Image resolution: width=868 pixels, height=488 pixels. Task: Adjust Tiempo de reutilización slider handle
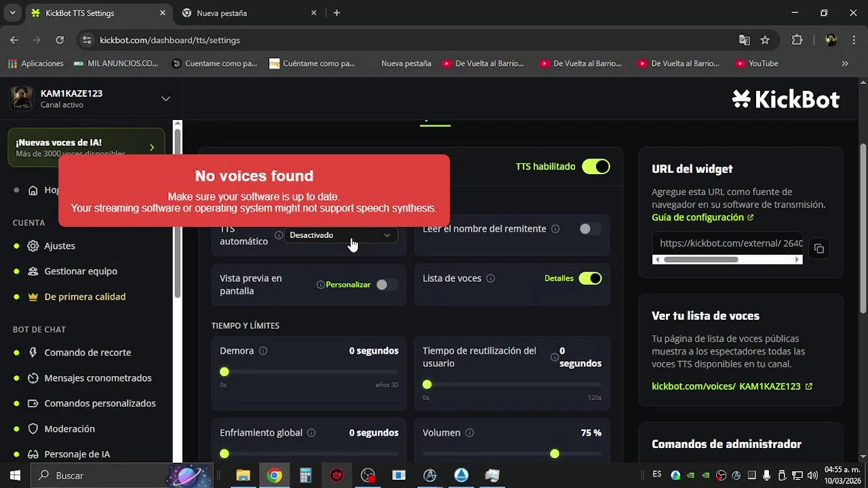(427, 384)
